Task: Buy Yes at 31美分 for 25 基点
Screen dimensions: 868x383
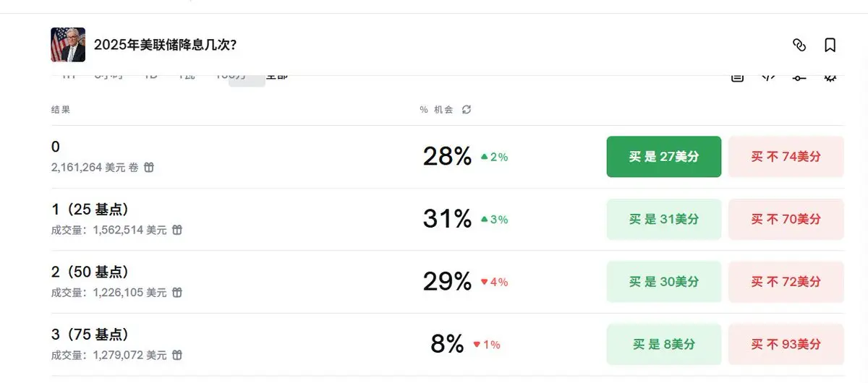Action: tap(664, 219)
